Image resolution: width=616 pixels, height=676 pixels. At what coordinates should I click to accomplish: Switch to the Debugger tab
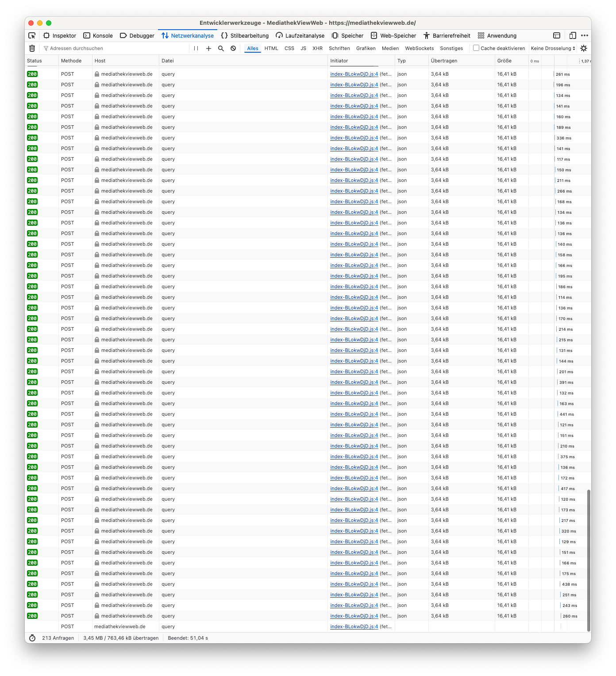coord(137,36)
